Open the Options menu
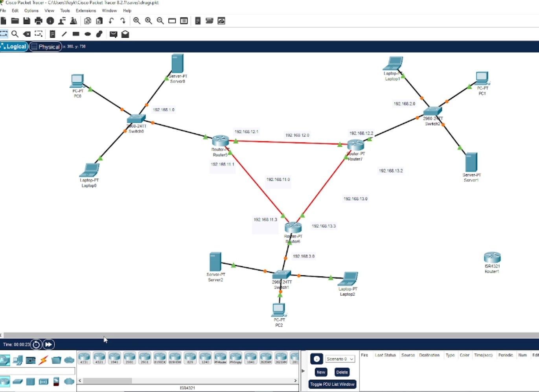 coord(31,11)
